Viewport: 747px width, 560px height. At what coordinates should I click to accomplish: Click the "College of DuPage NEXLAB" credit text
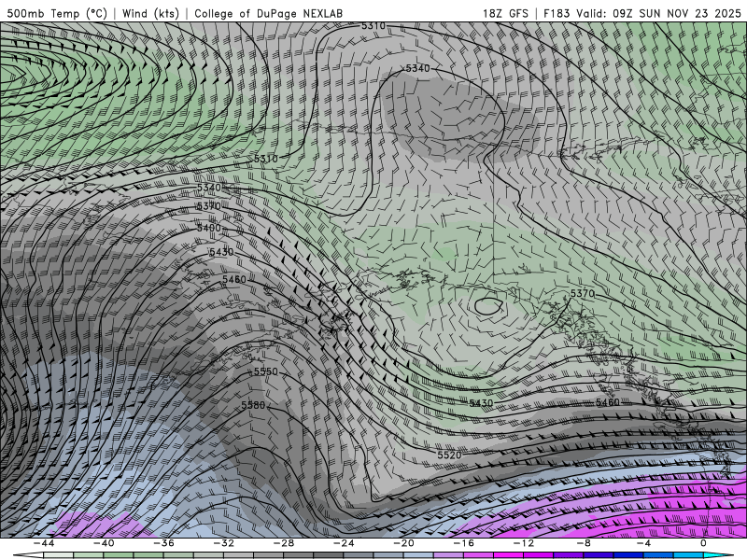268,13
